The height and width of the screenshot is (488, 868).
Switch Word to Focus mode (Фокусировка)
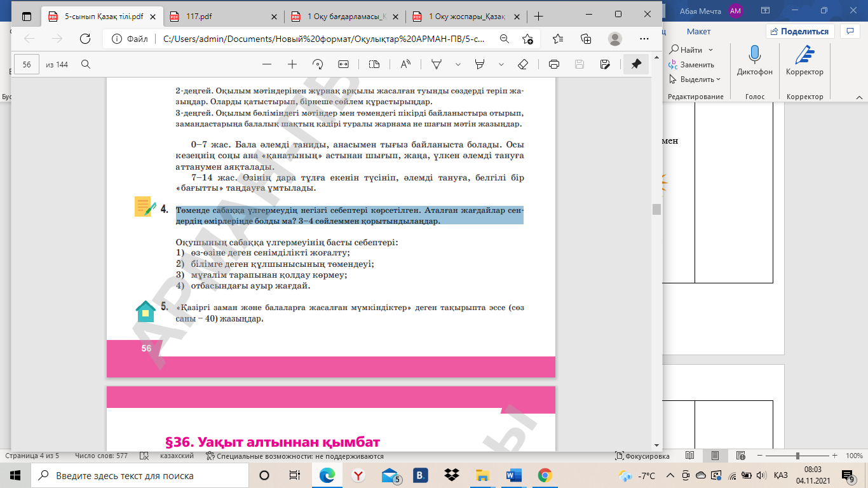point(642,456)
